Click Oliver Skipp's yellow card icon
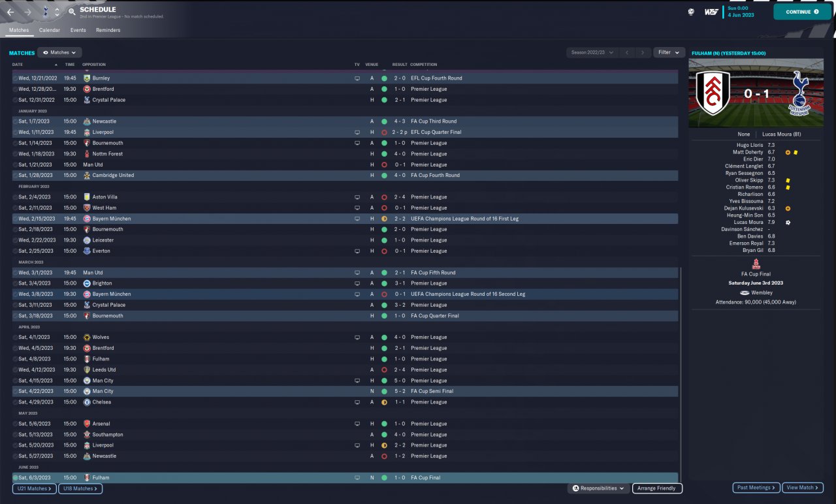The width and height of the screenshot is (836, 504). 788,180
